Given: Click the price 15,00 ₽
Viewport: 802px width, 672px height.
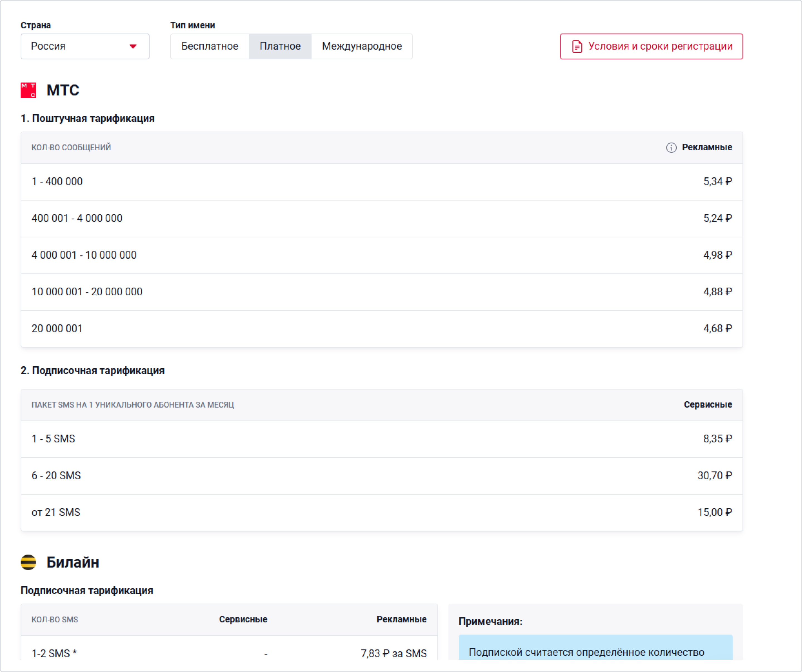Looking at the screenshot, I should pyautogui.click(x=715, y=512).
